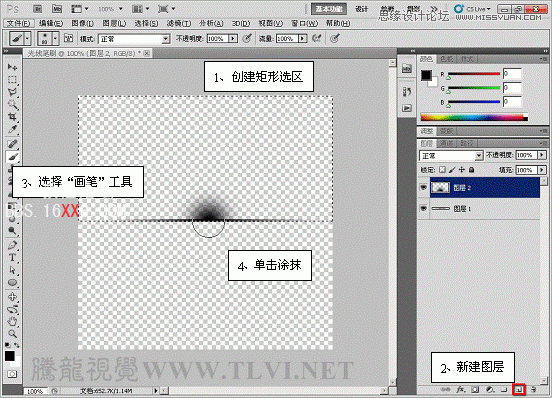Select the 3D Rotate tool
The width and height of the screenshot is (552, 398).
(x=12, y=296)
